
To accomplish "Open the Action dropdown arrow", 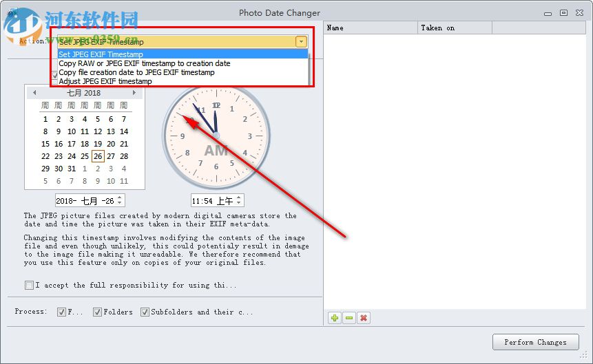I will (x=301, y=41).
